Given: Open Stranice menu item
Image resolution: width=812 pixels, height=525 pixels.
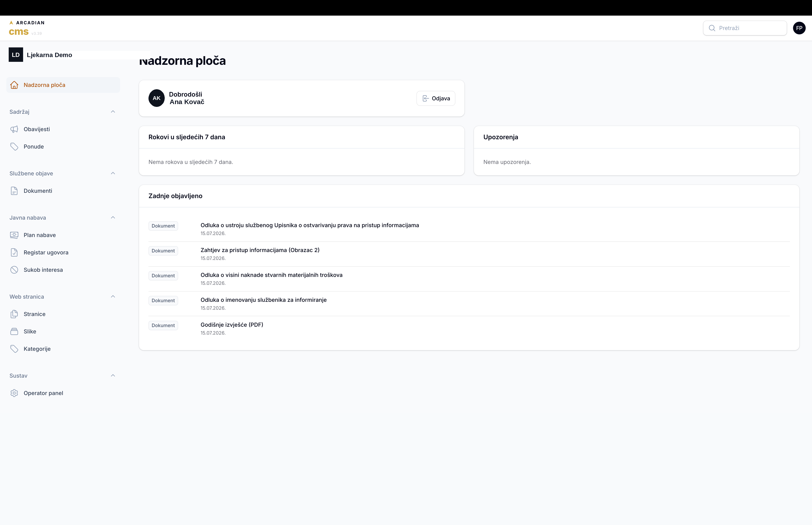Looking at the screenshot, I should click(x=63, y=314).
